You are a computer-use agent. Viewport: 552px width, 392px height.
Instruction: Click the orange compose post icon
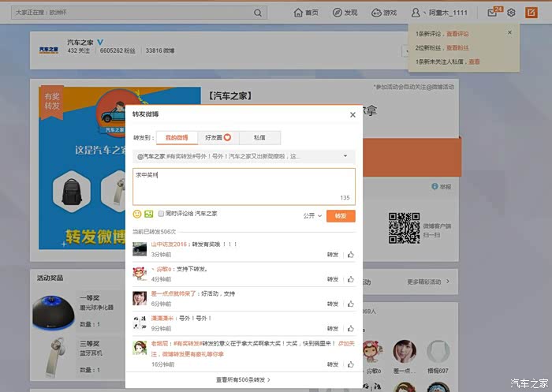[x=531, y=13]
